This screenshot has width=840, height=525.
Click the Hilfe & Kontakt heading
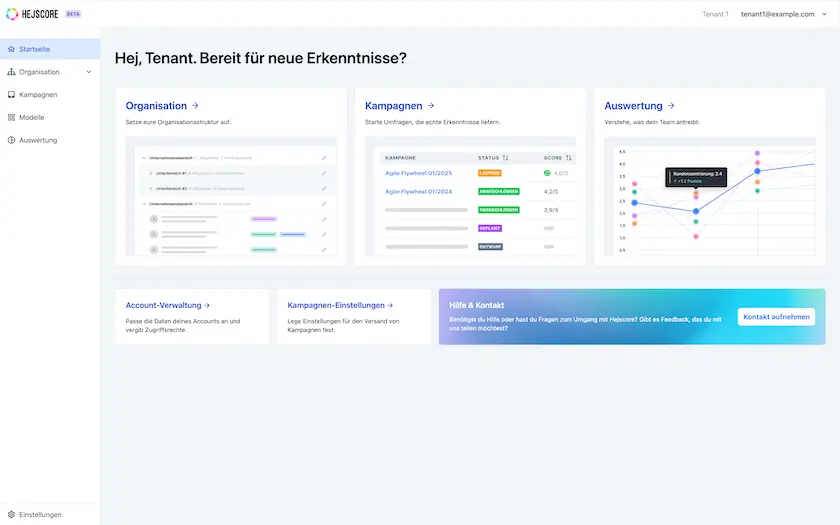point(476,305)
